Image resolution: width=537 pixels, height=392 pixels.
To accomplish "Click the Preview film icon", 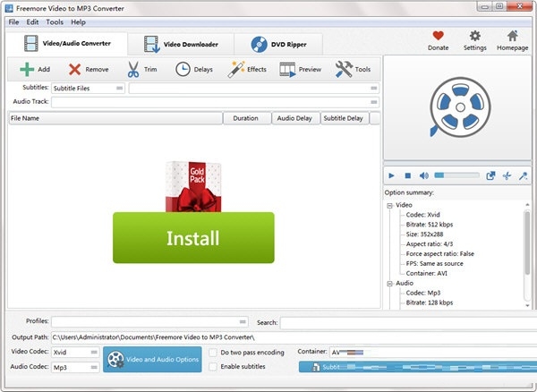I will pos(288,69).
